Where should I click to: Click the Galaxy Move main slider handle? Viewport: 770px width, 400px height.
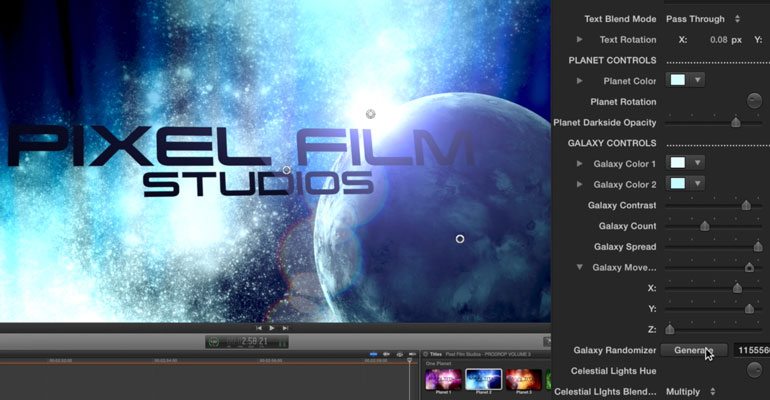[x=749, y=267]
